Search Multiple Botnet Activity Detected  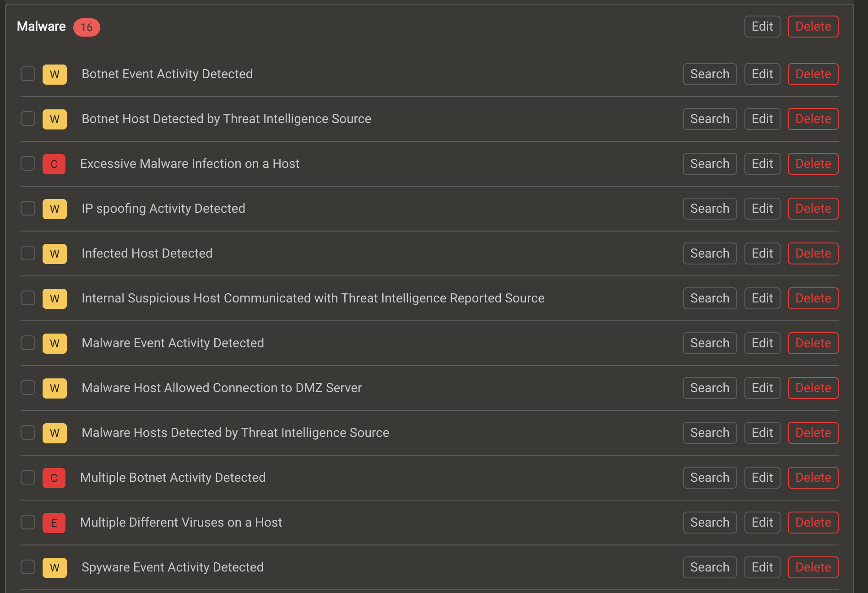(x=710, y=478)
